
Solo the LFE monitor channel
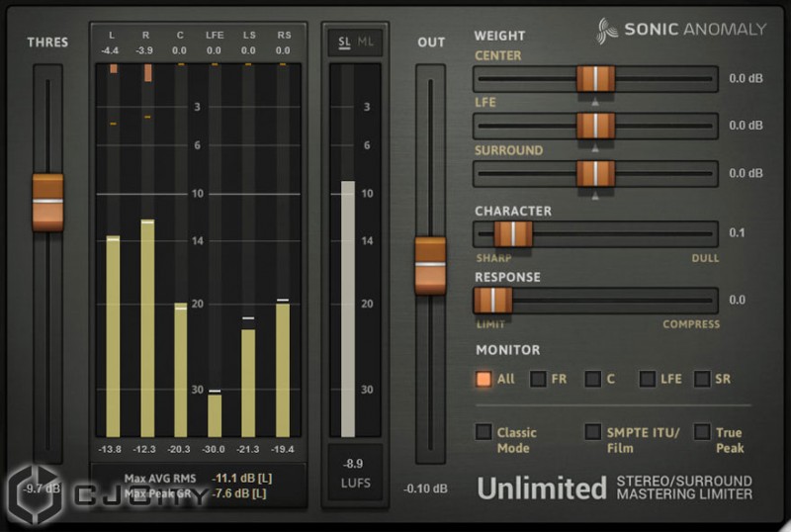click(648, 379)
